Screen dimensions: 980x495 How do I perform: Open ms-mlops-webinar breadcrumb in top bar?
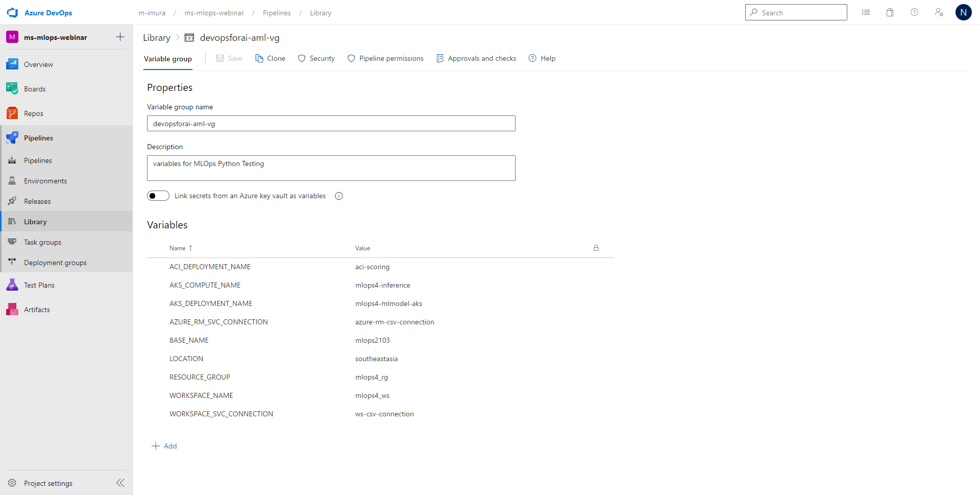tap(214, 13)
